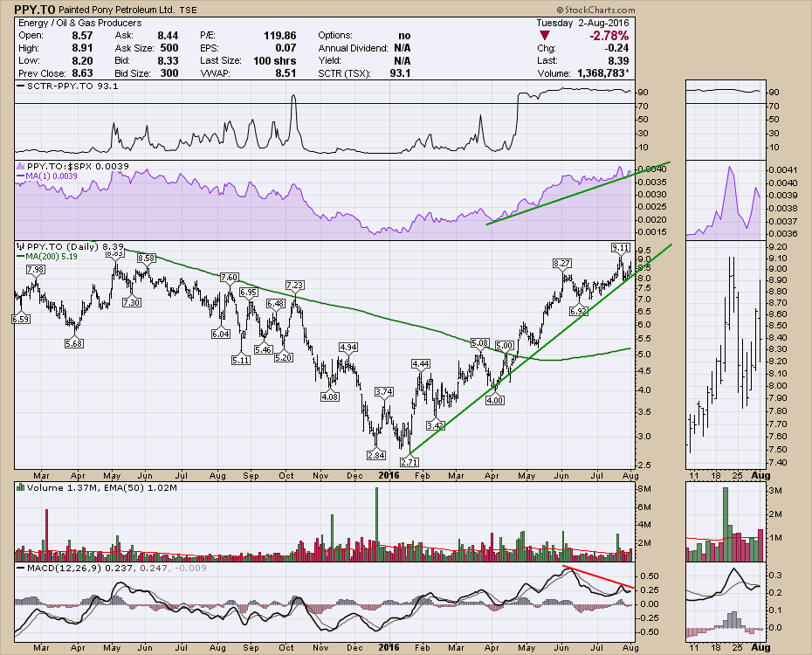Click the red MACD divergence trendline
The height and width of the screenshot is (655, 812).
pos(599,576)
